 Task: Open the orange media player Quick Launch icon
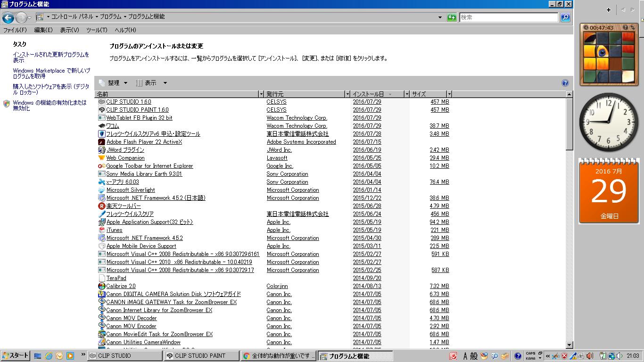[70, 356]
